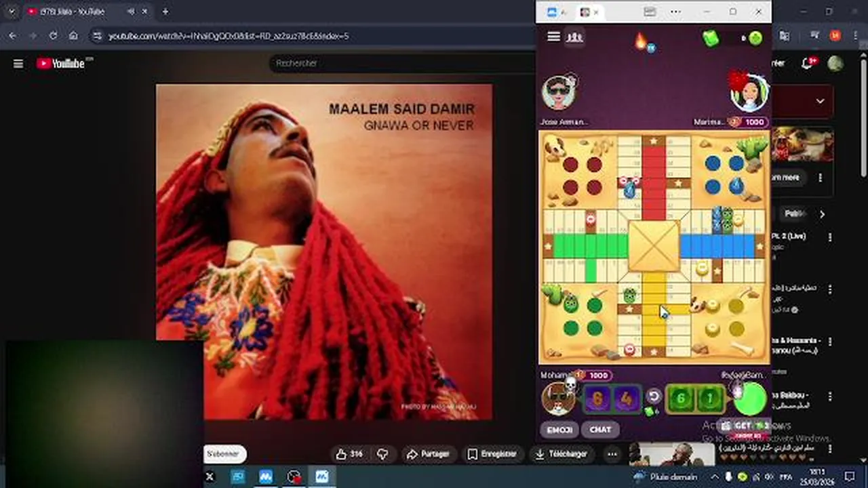
Task: Like the video with thumbs up
Action: click(x=349, y=454)
